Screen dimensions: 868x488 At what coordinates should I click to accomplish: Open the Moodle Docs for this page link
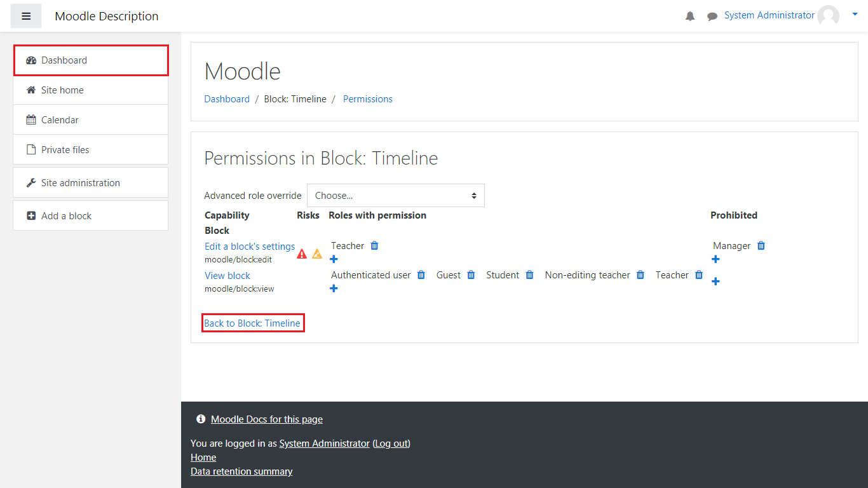point(266,419)
